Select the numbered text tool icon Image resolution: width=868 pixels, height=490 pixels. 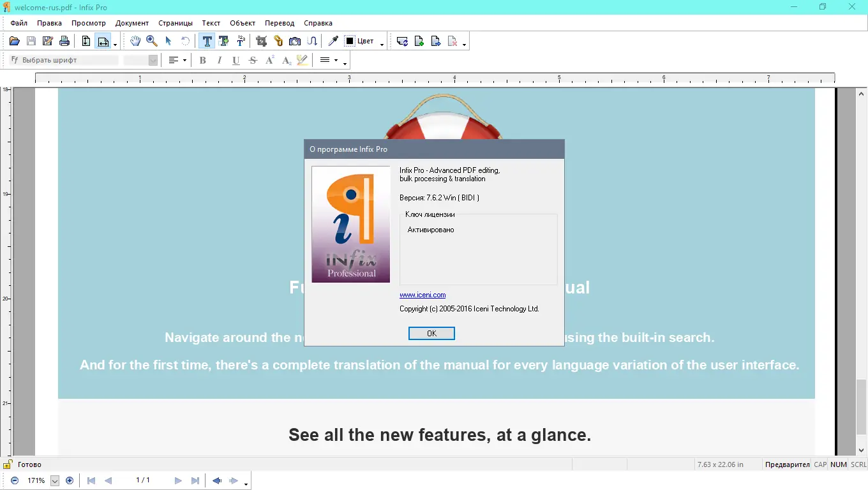coord(241,41)
